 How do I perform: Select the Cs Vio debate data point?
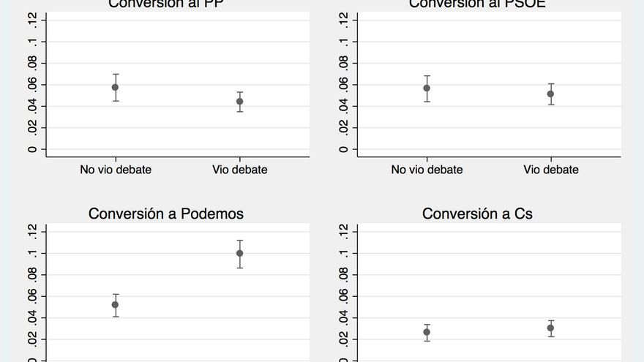[x=550, y=328]
